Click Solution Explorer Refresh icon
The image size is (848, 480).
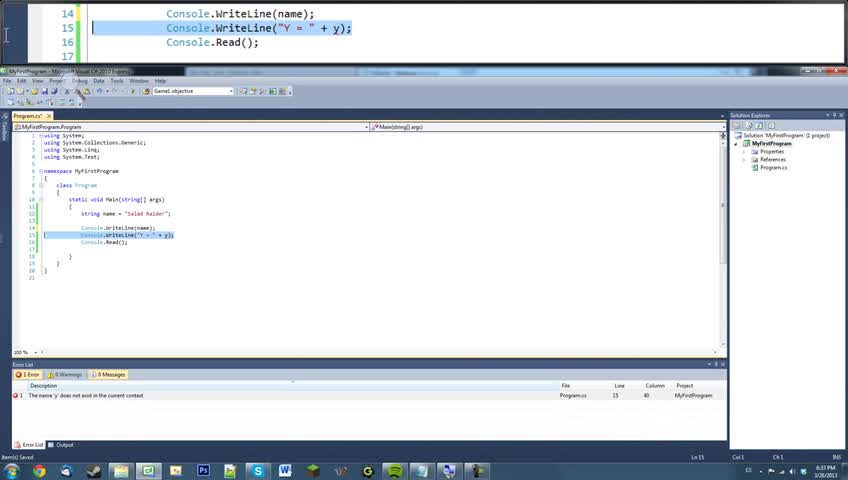pos(759,125)
